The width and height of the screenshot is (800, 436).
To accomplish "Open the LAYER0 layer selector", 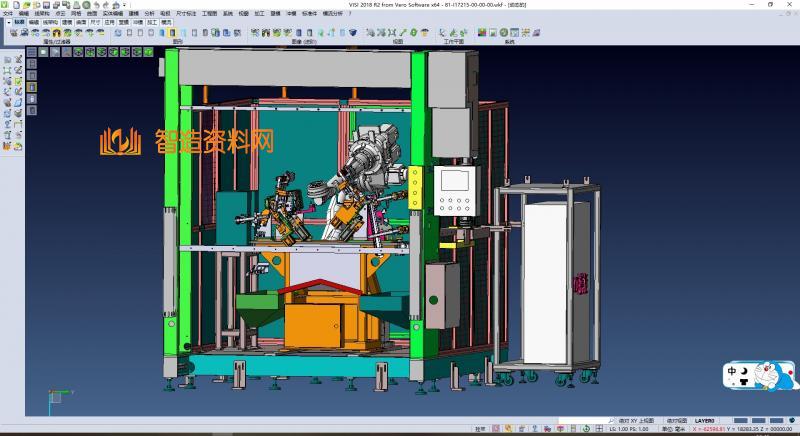I will pyautogui.click(x=706, y=421).
